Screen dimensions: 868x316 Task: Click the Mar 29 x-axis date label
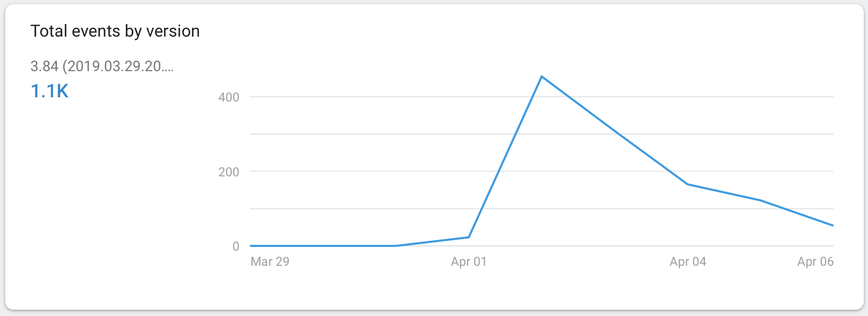tap(270, 262)
